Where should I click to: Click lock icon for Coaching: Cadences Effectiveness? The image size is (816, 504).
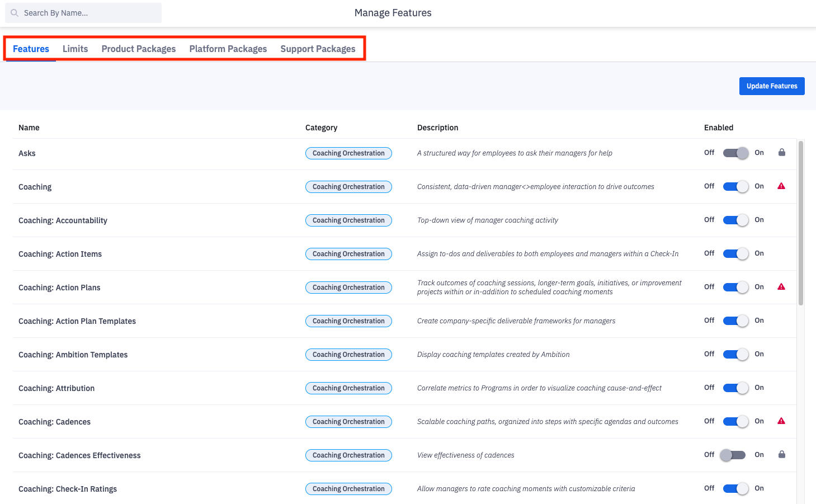coord(781,455)
